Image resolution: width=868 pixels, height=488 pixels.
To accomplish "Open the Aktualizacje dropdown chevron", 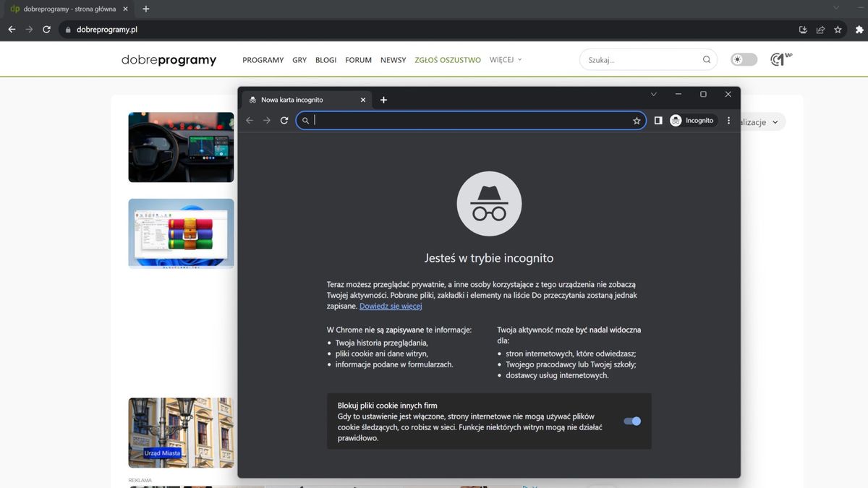I will pyautogui.click(x=775, y=121).
